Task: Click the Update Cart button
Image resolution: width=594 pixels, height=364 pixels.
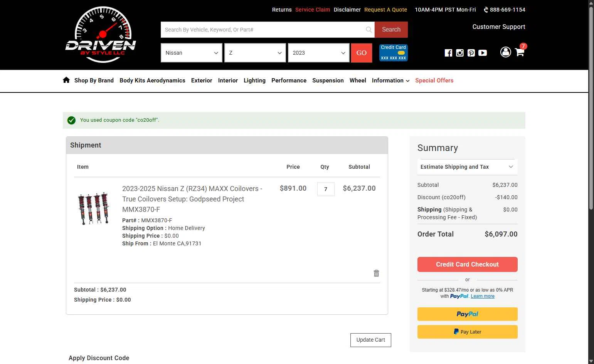Action: click(370, 340)
